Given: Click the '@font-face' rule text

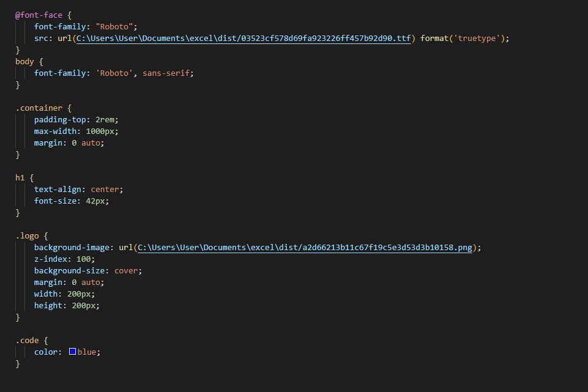Looking at the screenshot, I should point(39,15).
